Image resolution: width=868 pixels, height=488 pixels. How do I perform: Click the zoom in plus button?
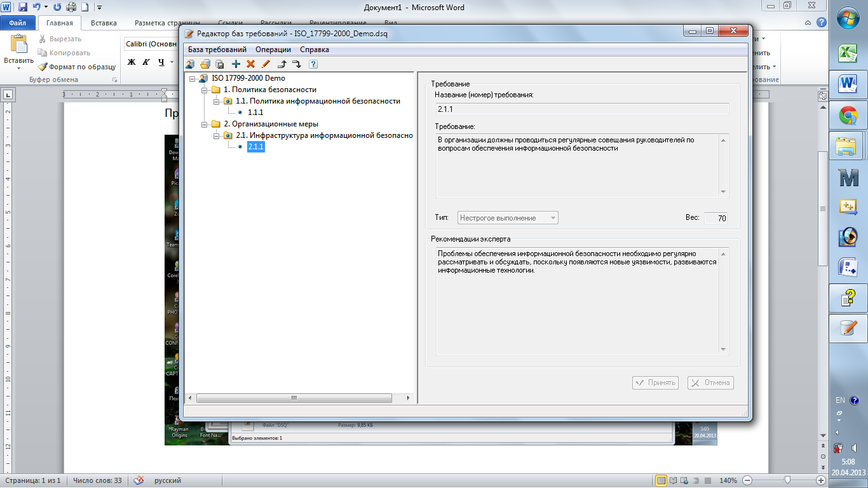coord(822,480)
